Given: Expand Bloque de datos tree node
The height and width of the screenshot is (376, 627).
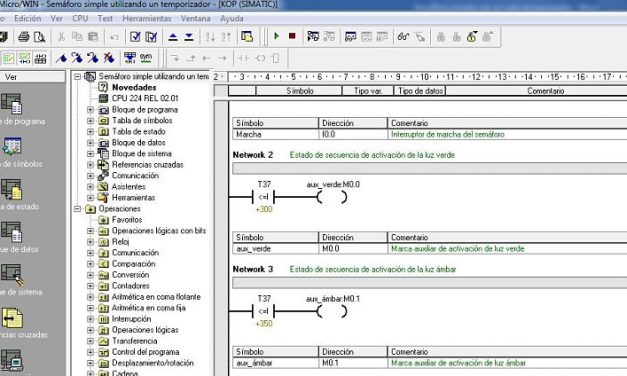Looking at the screenshot, I should 90,143.
